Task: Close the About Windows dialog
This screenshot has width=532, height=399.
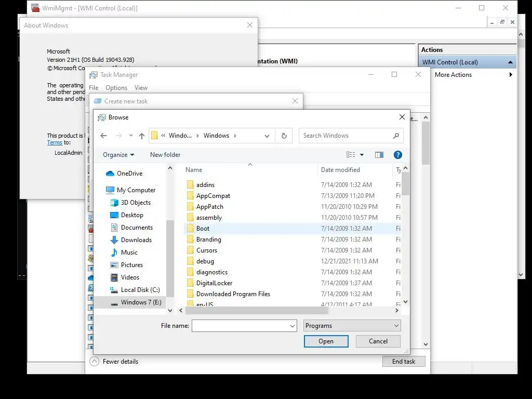Action: (250, 25)
